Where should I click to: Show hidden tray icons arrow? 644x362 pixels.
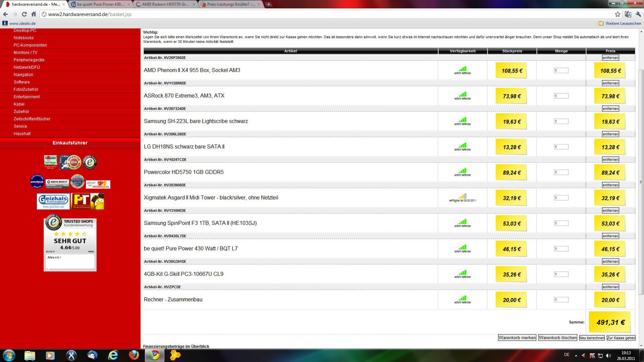[x=576, y=356]
